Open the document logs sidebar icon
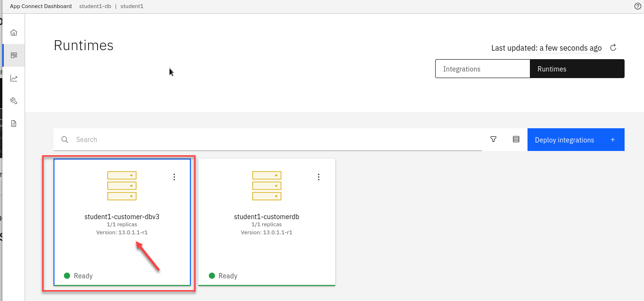644x301 pixels. 14,124
